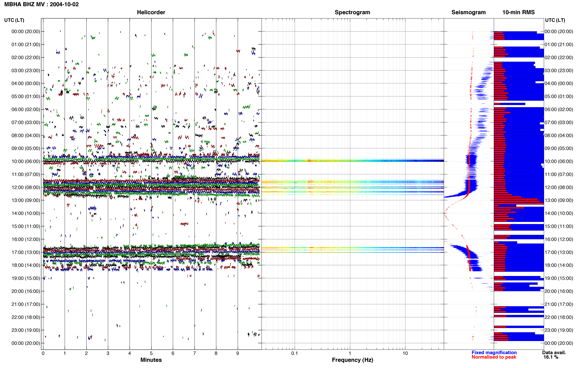
Task: Click the 'Normalised to peak' legend entry
Action: pos(494,357)
